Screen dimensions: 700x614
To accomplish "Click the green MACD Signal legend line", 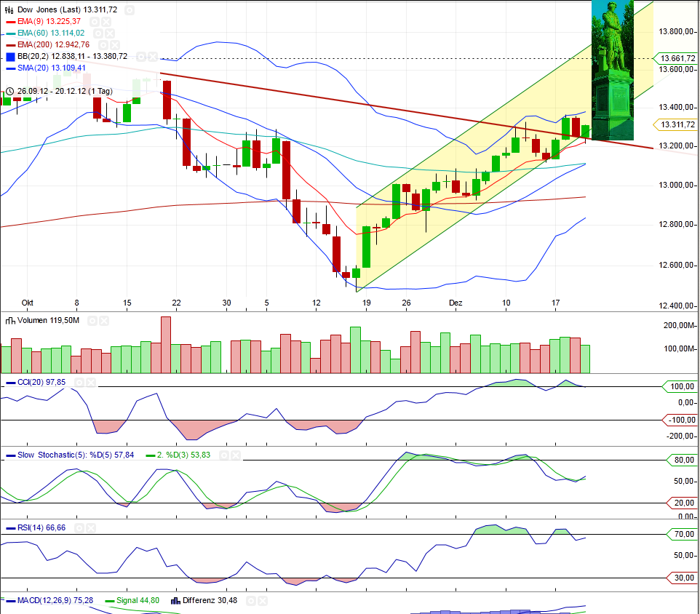I will [109, 601].
